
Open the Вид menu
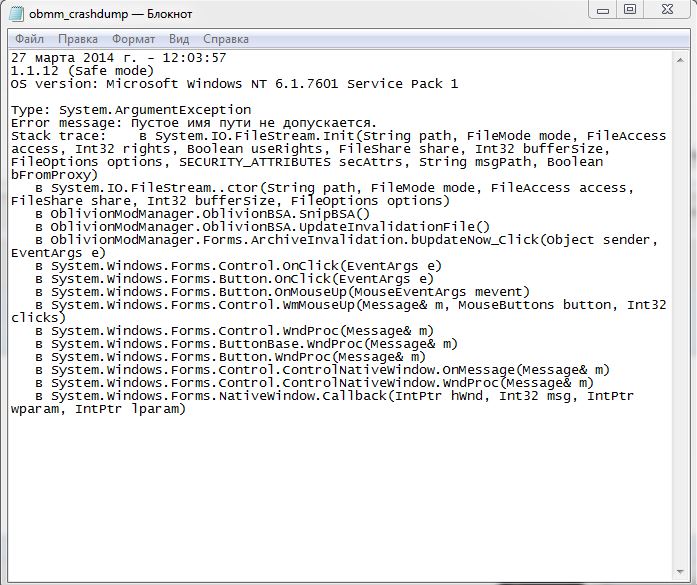[179, 39]
